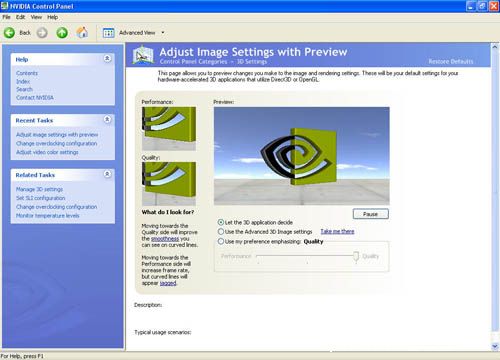The image size is (500, 360).
Task: Click the Take me there link
Action: [337, 231]
